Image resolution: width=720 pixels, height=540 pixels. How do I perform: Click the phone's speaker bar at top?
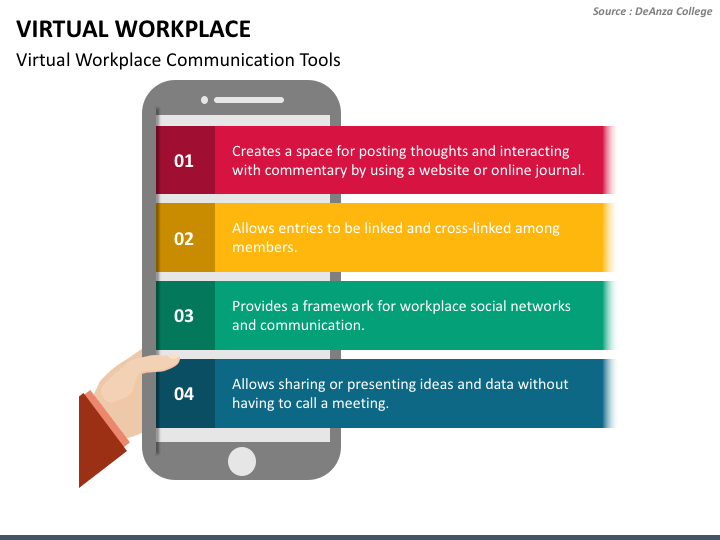click(x=249, y=100)
